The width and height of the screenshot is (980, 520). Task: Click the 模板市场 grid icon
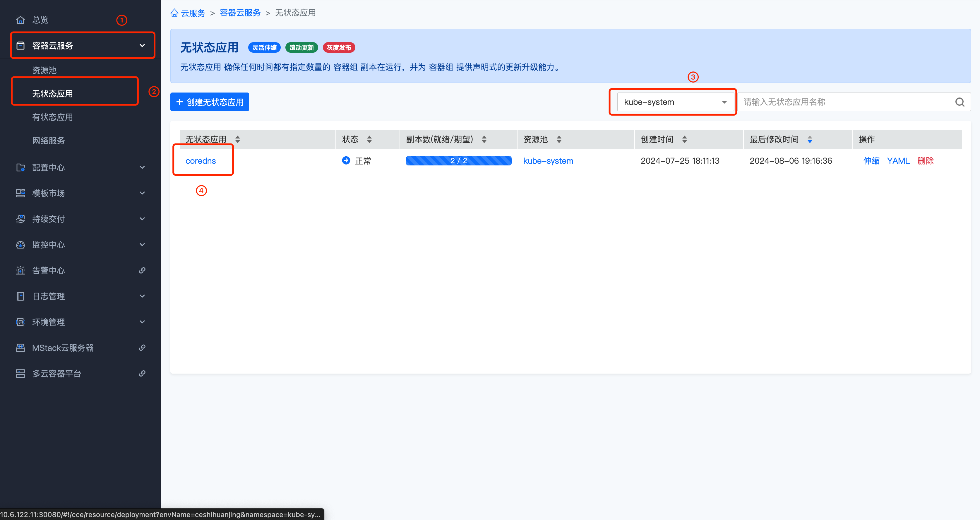(x=20, y=193)
